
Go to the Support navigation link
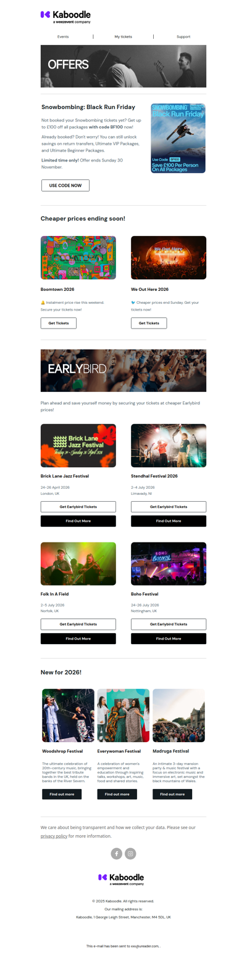pyautogui.click(x=183, y=36)
